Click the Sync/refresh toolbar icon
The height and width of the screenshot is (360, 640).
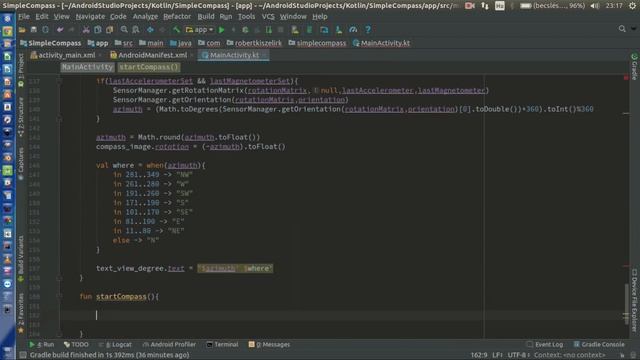click(x=45, y=29)
